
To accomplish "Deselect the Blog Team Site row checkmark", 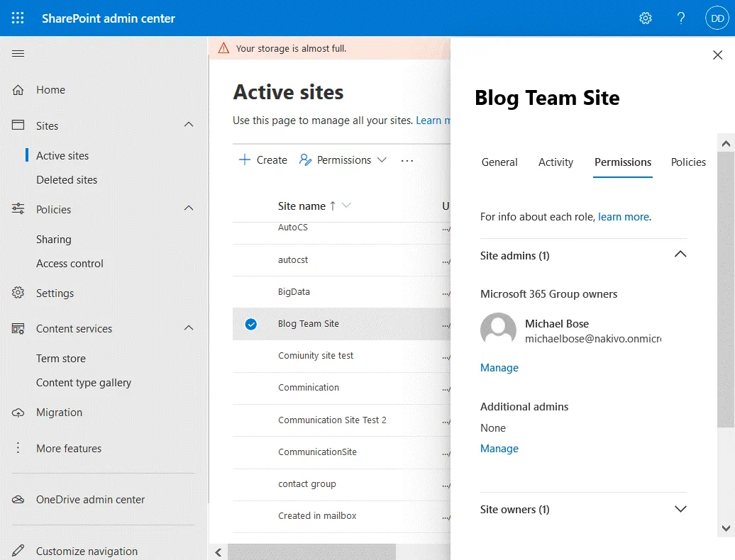I will pyautogui.click(x=250, y=324).
